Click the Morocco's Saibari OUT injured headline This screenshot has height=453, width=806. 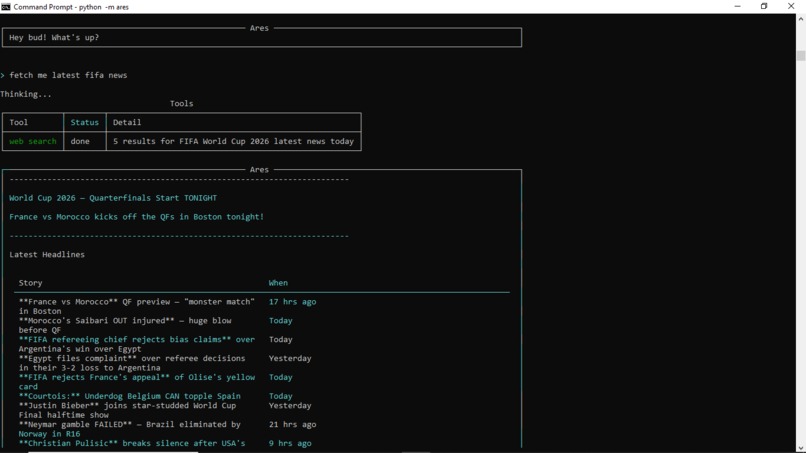pos(125,325)
